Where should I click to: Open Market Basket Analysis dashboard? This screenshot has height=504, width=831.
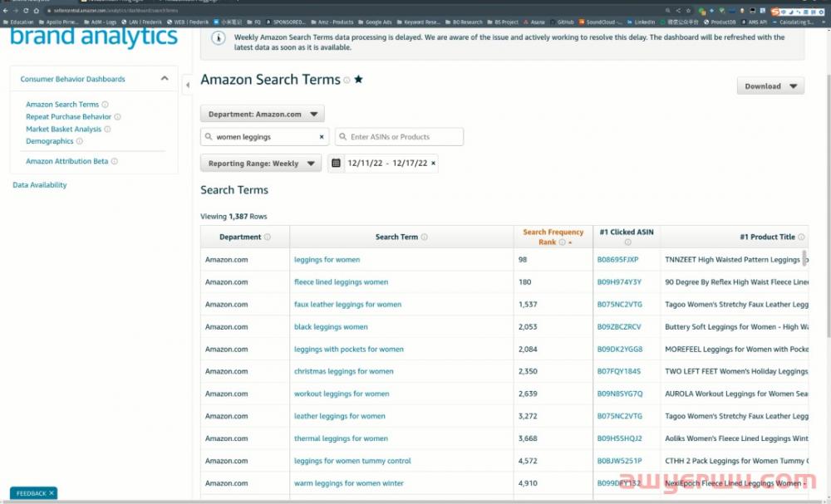pyautogui.click(x=64, y=130)
